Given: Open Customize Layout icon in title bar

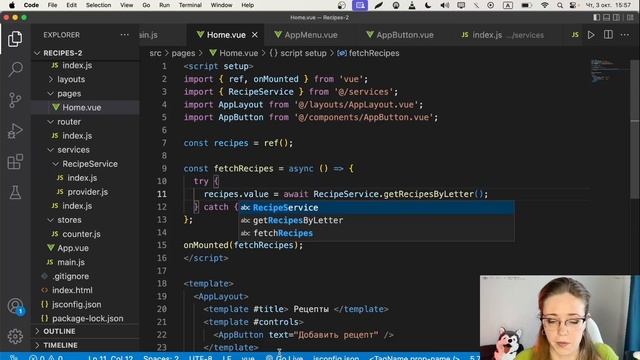Looking at the screenshot, I should point(631,18).
